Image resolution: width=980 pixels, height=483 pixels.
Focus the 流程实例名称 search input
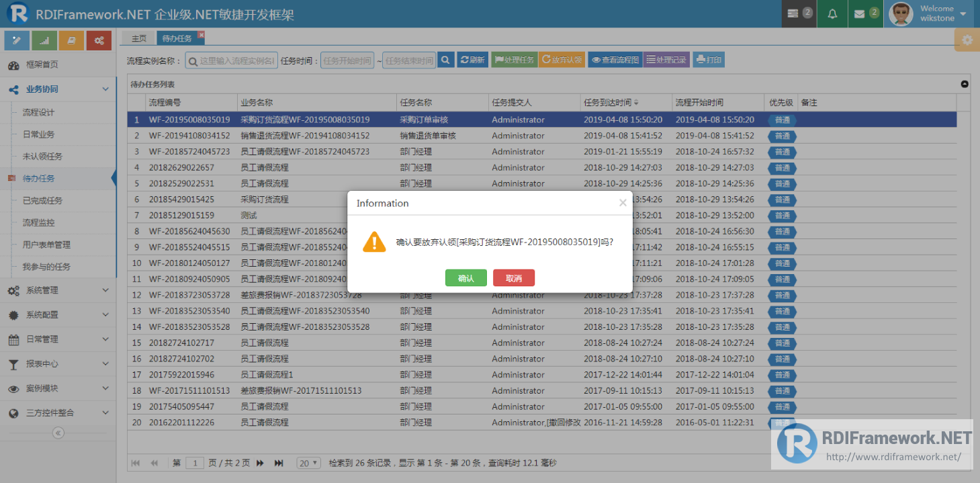(x=231, y=60)
